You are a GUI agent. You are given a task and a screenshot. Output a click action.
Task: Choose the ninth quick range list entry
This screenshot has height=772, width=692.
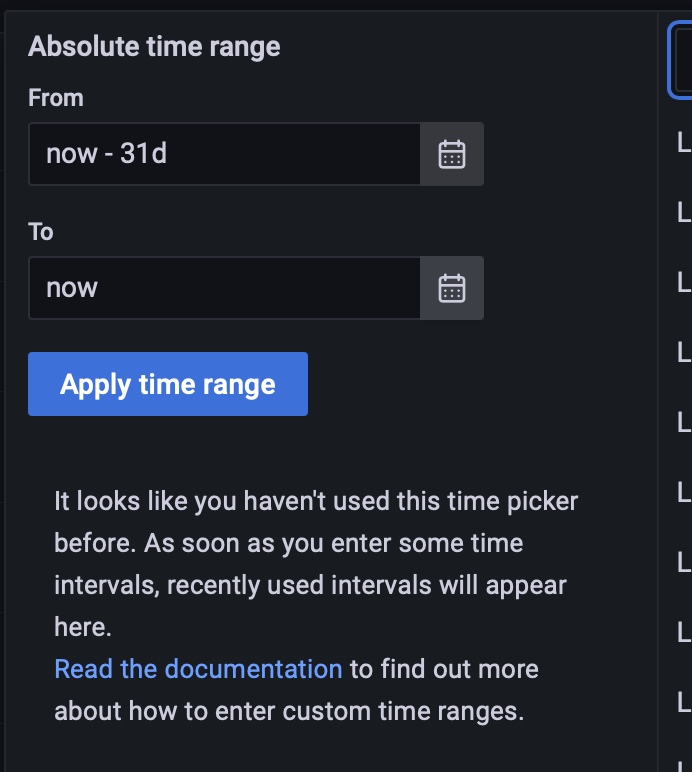click(684, 702)
